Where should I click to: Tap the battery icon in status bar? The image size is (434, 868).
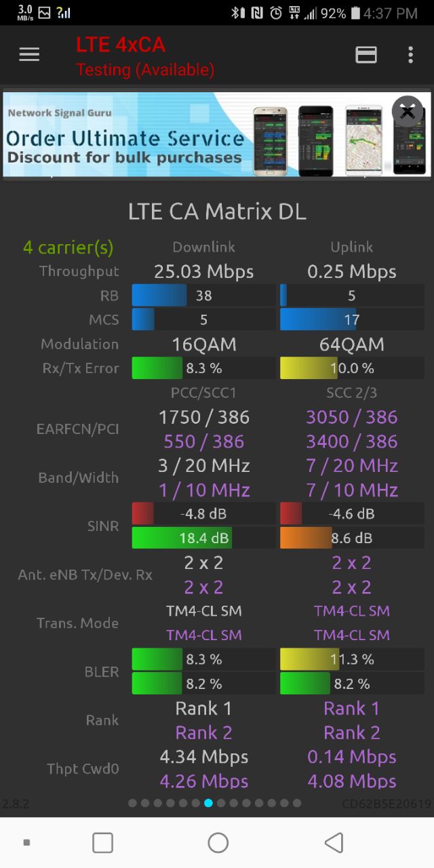point(355,13)
